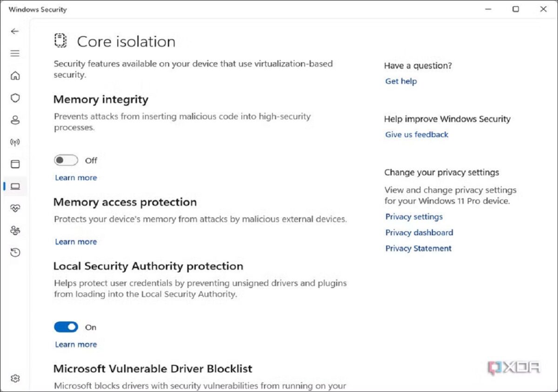Open the Privacy dashboard link
The height and width of the screenshot is (392, 558).
click(x=419, y=233)
